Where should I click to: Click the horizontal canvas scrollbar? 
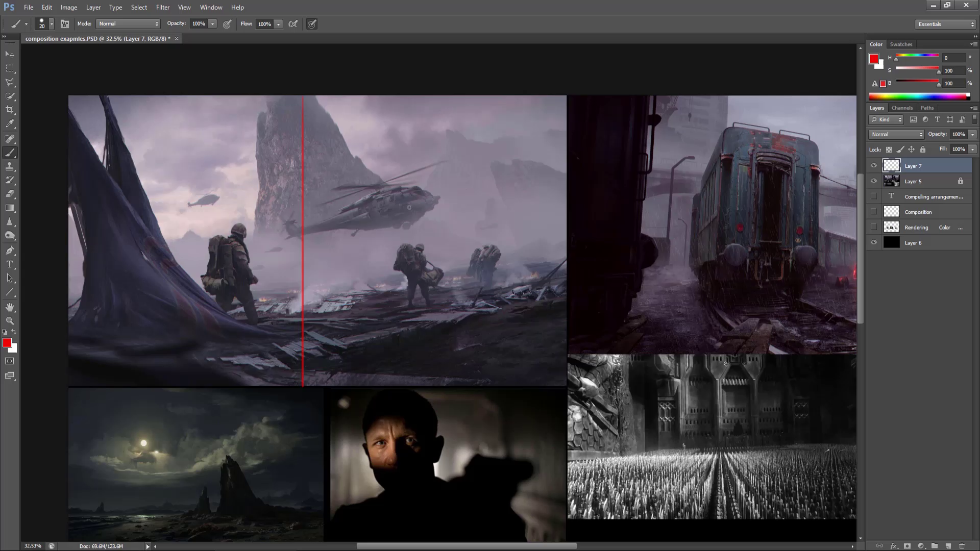tap(467, 546)
